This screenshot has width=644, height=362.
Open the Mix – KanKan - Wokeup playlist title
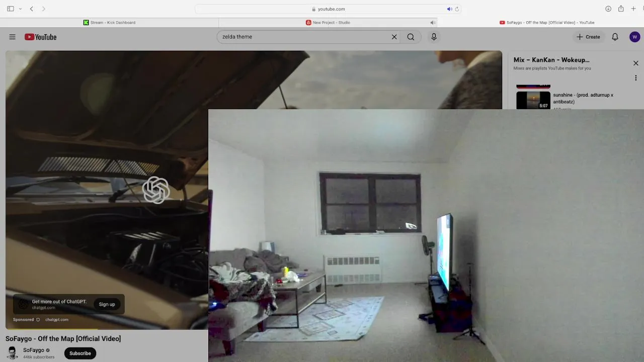coord(551,60)
